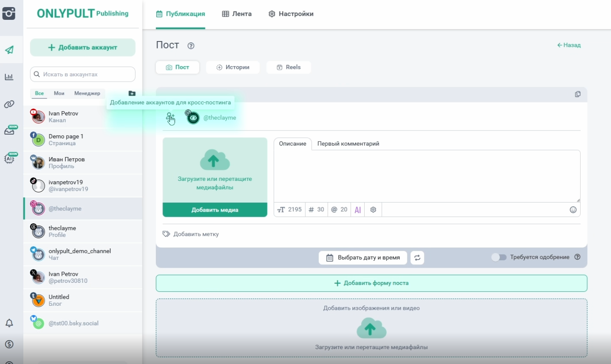The image size is (611, 364).
Task: Open the AI text generator in editor toolbar
Action: (358, 210)
